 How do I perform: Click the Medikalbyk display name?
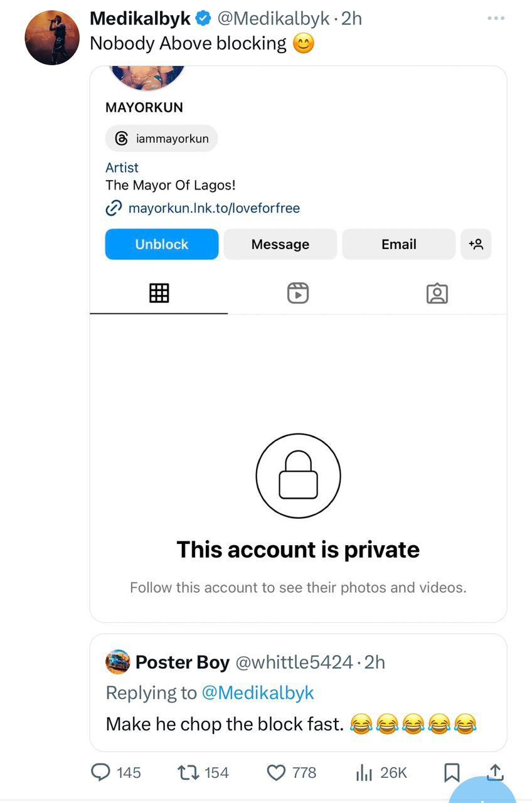coord(140,18)
